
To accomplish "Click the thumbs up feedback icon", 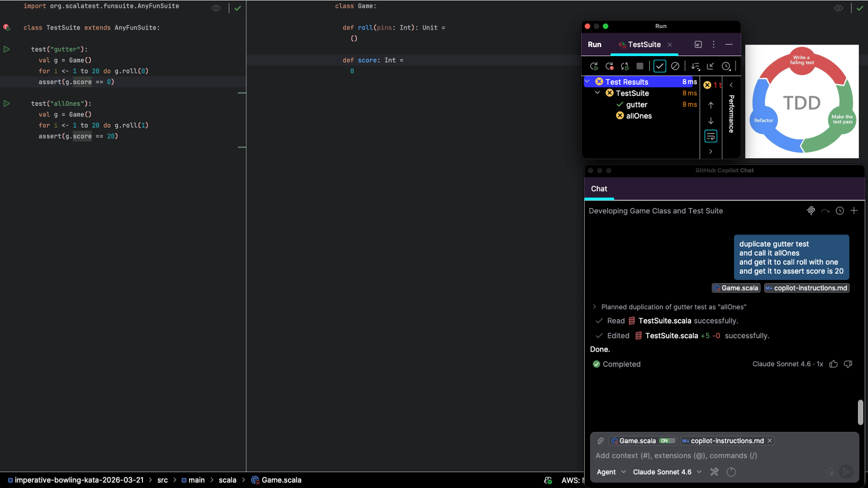I will pyautogui.click(x=833, y=364).
